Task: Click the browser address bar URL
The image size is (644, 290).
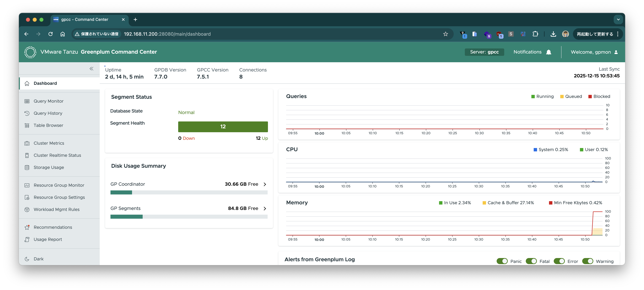Action: [167, 34]
